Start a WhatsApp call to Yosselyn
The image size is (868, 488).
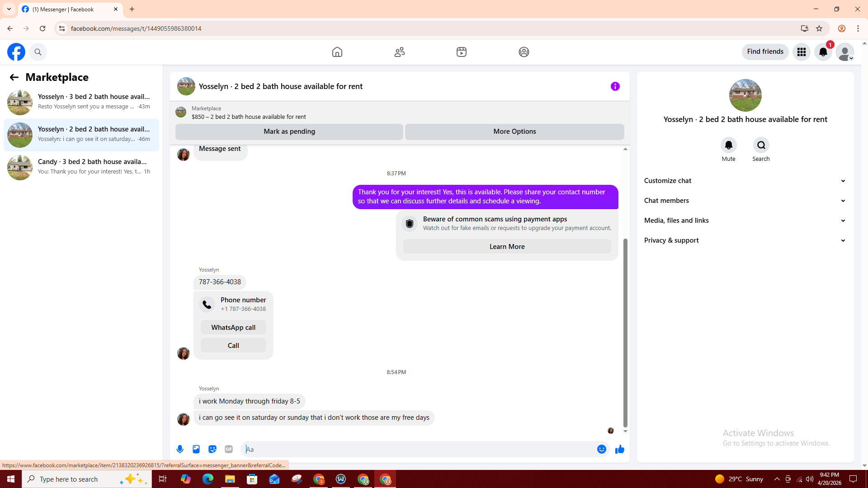pos(233,328)
